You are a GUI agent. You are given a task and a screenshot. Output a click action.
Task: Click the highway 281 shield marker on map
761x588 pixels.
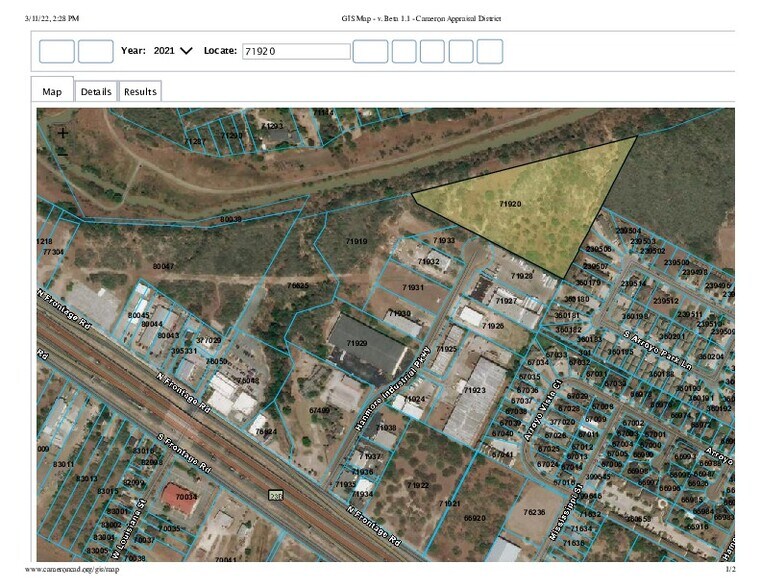[x=275, y=495]
